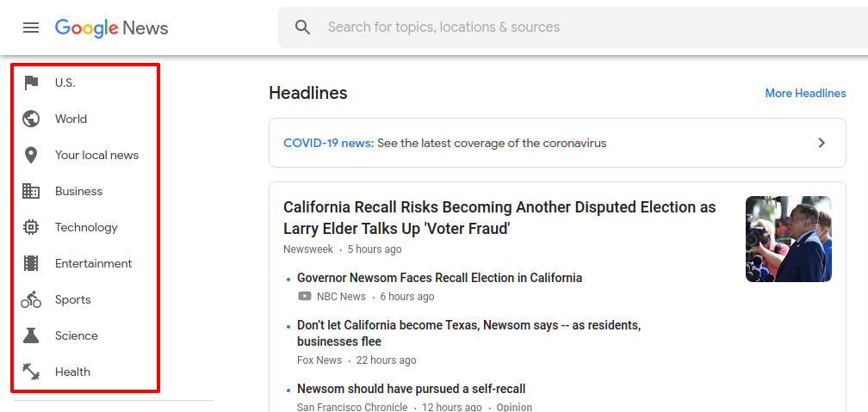This screenshot has width=868, height=412.
Task: Click the U.S. flag icon
Action: coord(31,83)
